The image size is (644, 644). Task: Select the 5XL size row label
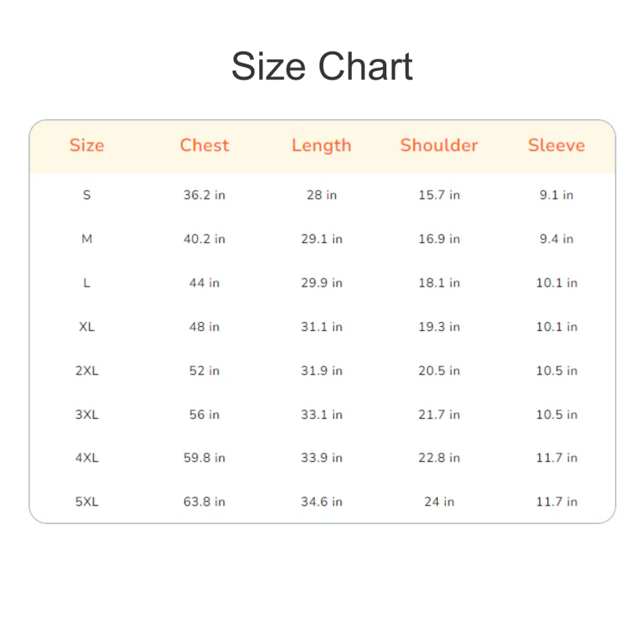click(87, 502)
